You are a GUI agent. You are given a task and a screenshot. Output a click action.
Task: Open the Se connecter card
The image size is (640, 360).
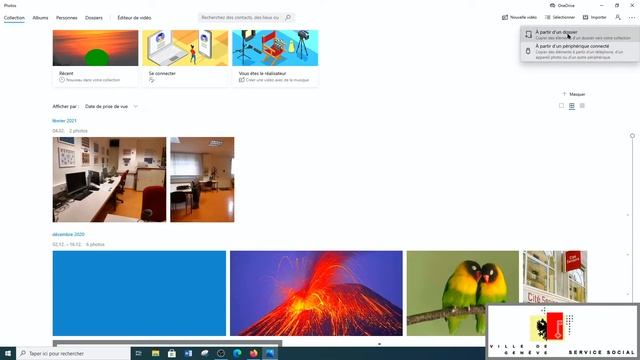185,58
